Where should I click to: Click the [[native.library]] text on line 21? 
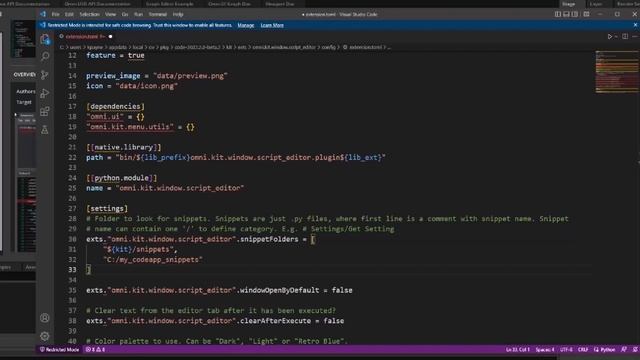point(124,147)
